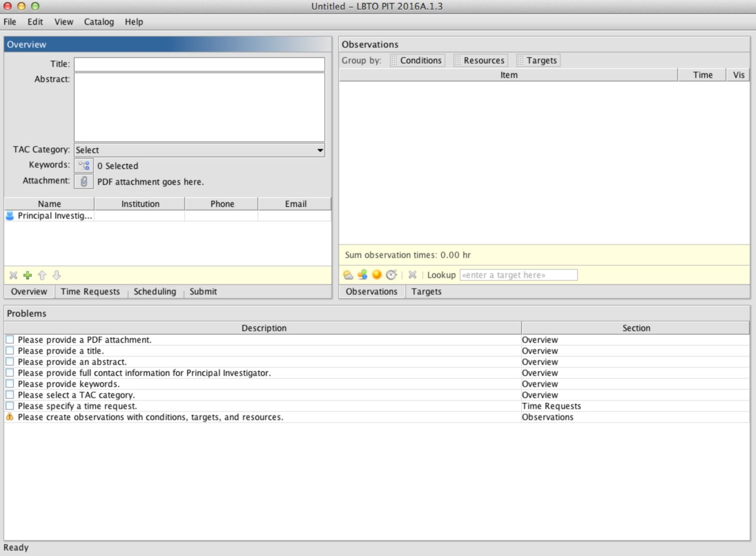Click the Email column header
The image size is (756, 556).
[295, 204]
